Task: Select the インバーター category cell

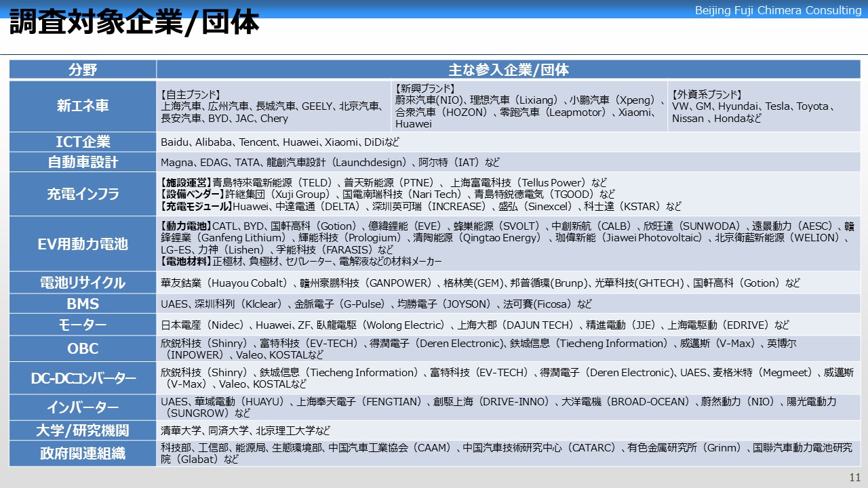Action: [x=83, y=407]
